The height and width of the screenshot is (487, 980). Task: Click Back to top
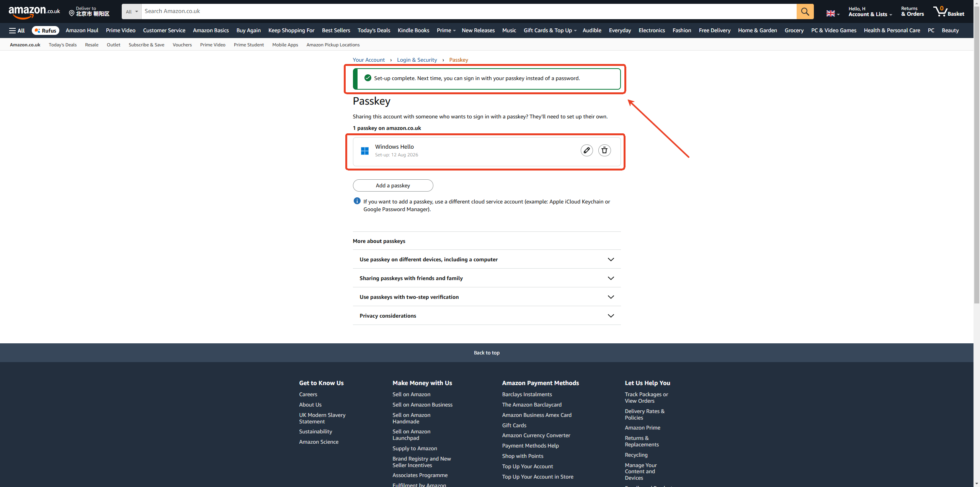coord(487,353)
